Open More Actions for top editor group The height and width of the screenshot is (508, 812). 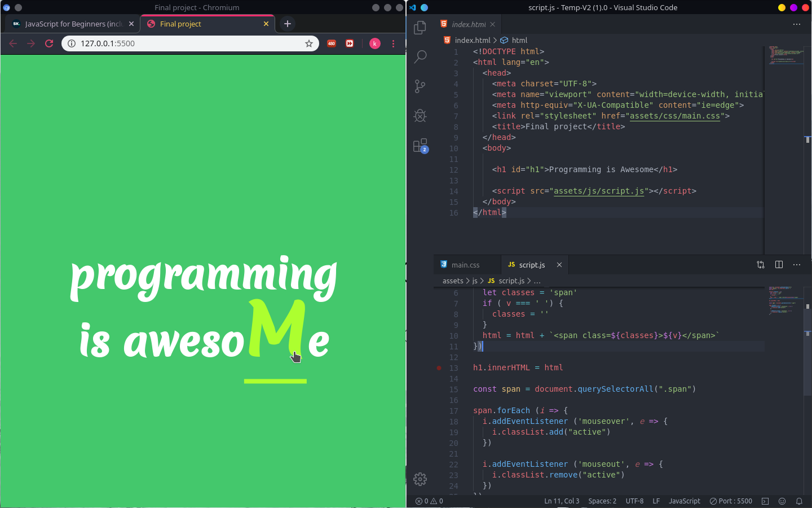(796, 24)
